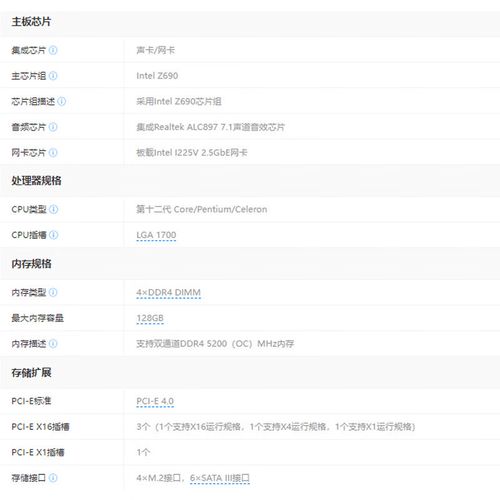Click the PCI-E X16插槽 3个 description
Viewport: 500px width, 500px height.
(276, 427)
